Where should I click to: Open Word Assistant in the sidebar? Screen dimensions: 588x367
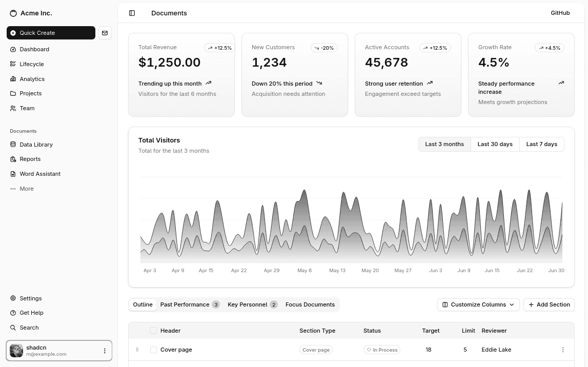[x=40, y=174]
